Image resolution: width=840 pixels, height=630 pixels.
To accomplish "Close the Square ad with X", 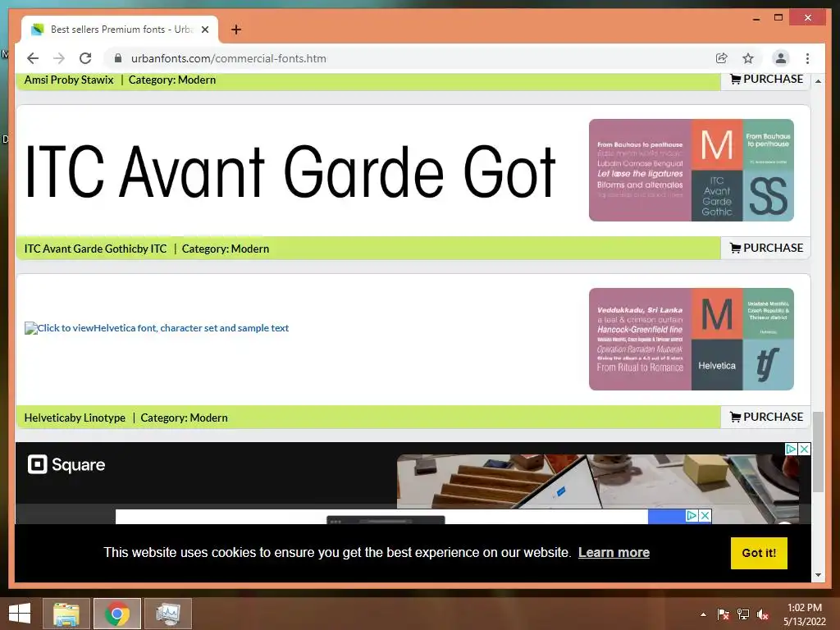I will click(804, 449).
